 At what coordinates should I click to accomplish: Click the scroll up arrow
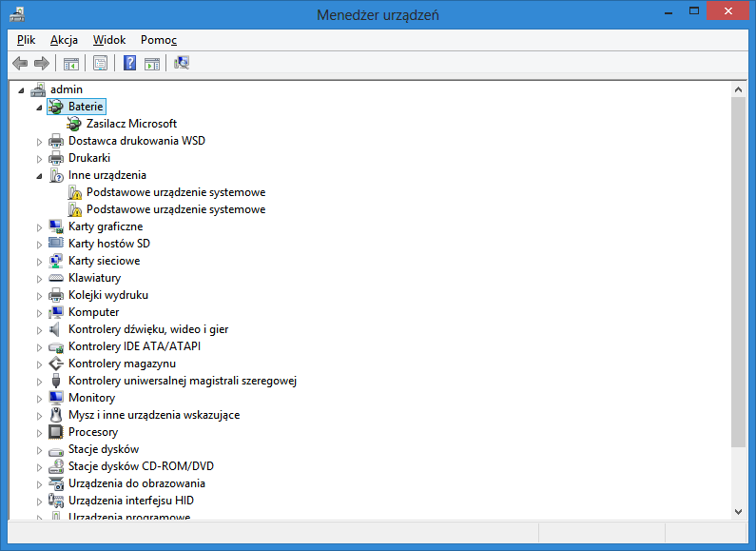pyautogui.click(x=738, y=89)
